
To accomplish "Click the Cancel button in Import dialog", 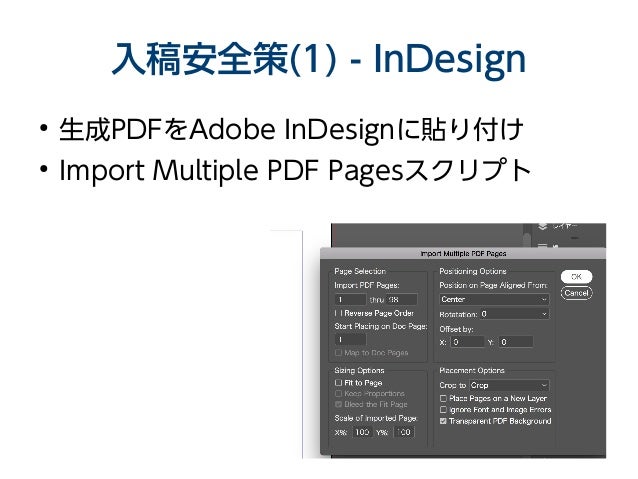I will [576, 293].
